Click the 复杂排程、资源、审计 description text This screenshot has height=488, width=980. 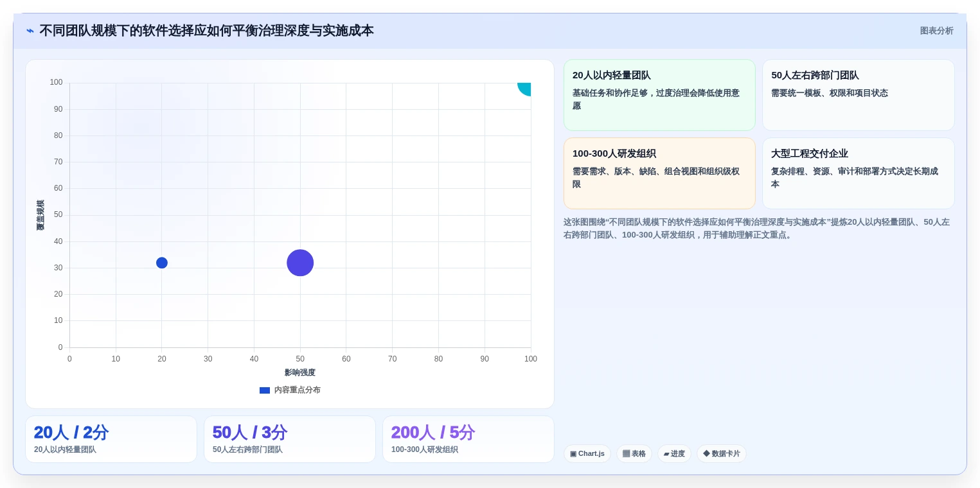click(855, 178)
